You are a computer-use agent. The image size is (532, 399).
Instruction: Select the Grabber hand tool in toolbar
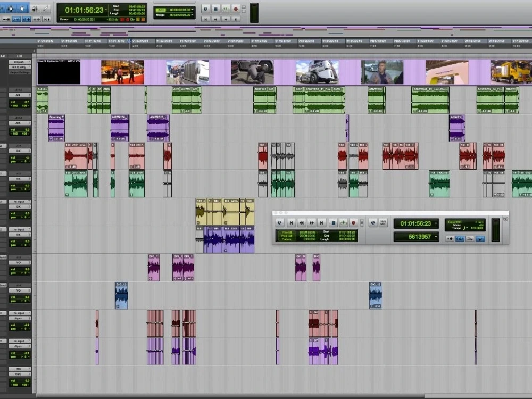tap(22, 9)
